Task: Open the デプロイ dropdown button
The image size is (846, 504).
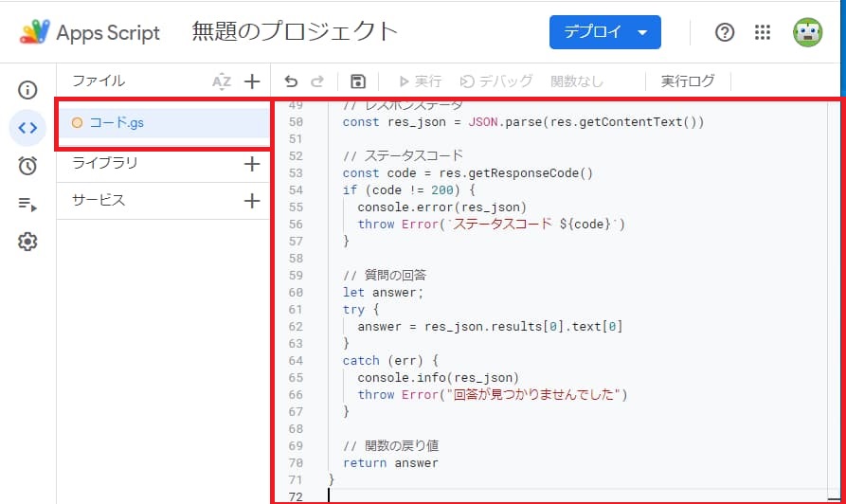Action: pyautogui.click(x=604, y=32)
